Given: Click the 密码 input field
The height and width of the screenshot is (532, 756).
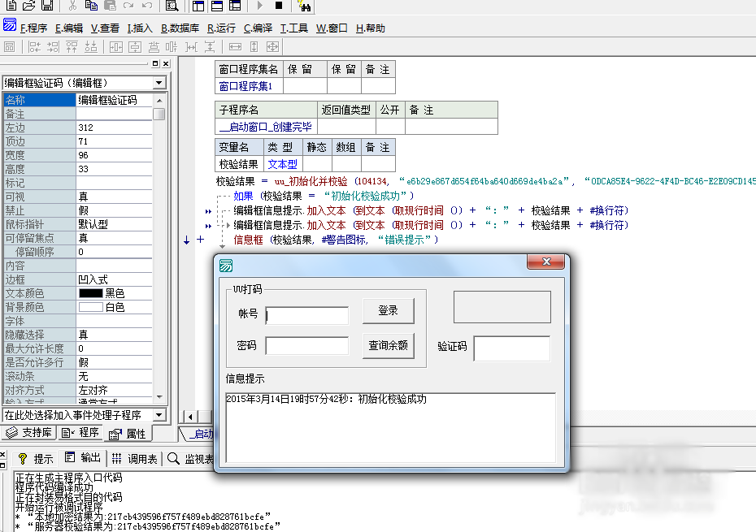Looking at the screenshot, I should pos(306,346).
